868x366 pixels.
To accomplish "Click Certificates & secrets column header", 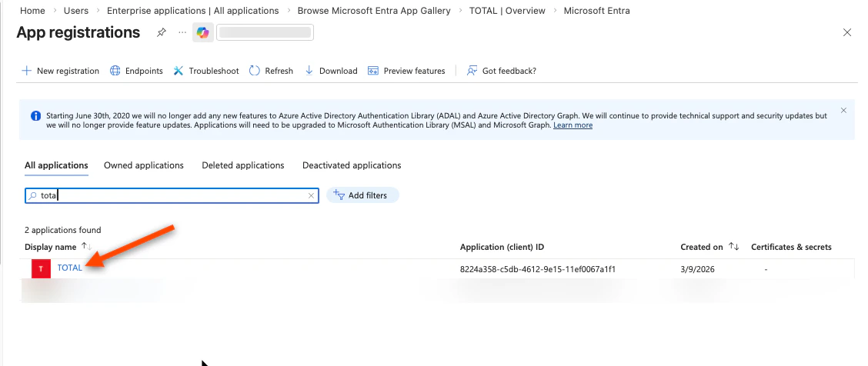I will (791, 247).
